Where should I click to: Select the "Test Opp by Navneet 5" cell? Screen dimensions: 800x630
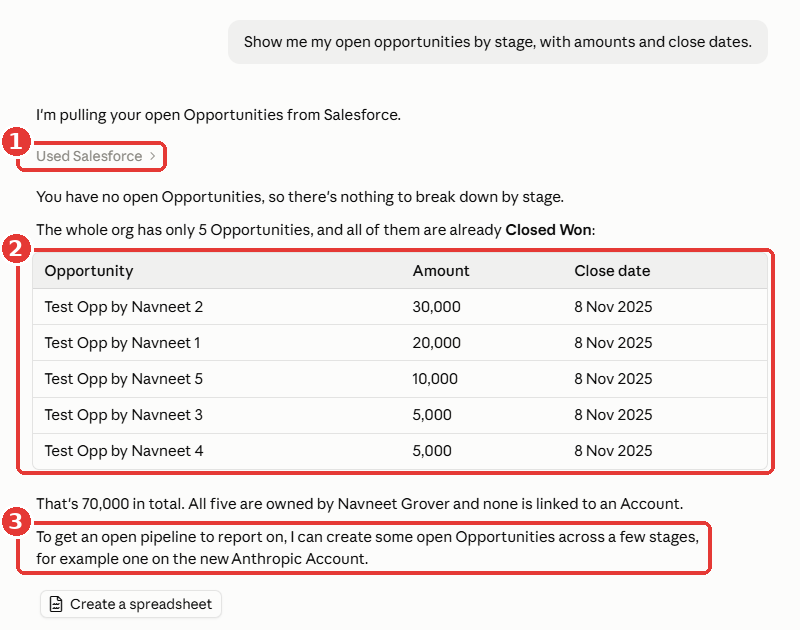(x=123, y=379)
